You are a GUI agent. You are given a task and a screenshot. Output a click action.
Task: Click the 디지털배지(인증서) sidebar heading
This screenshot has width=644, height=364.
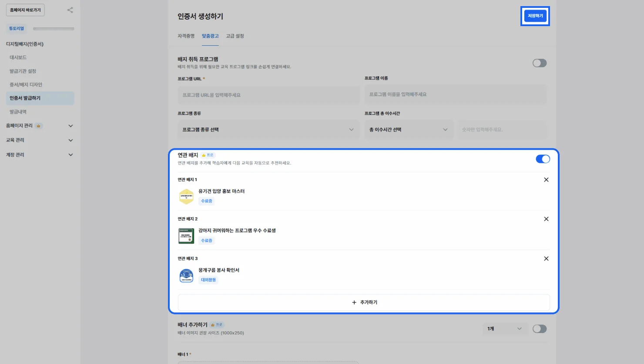25,44
